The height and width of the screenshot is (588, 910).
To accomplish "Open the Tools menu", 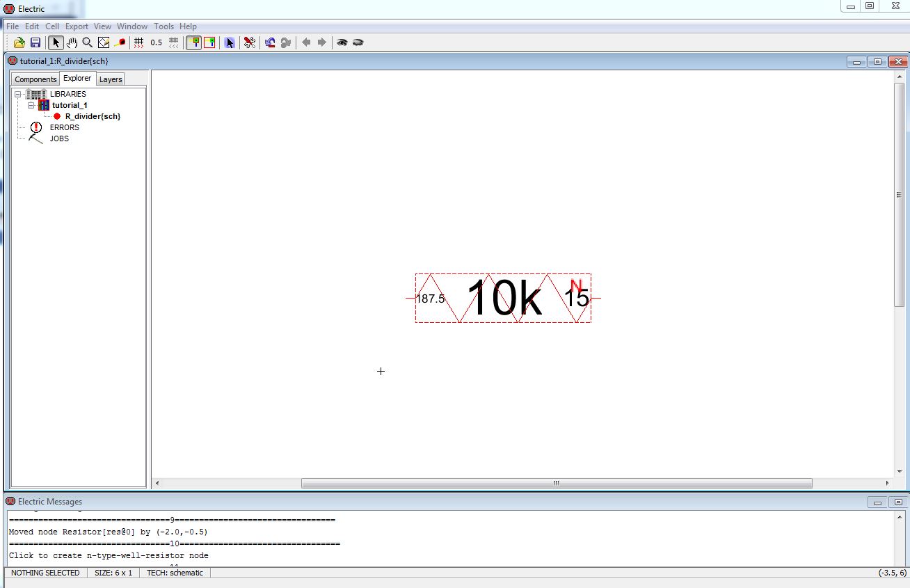I will (x=164, y=26).
